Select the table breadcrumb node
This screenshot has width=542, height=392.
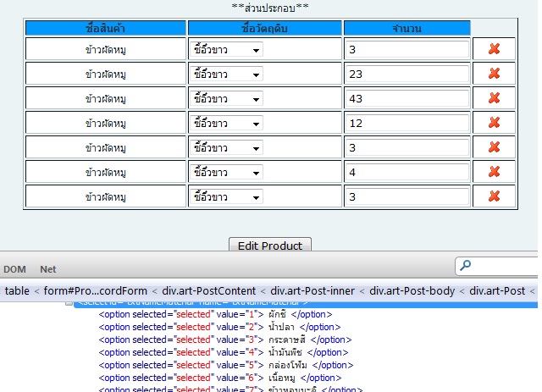(17, 290)
